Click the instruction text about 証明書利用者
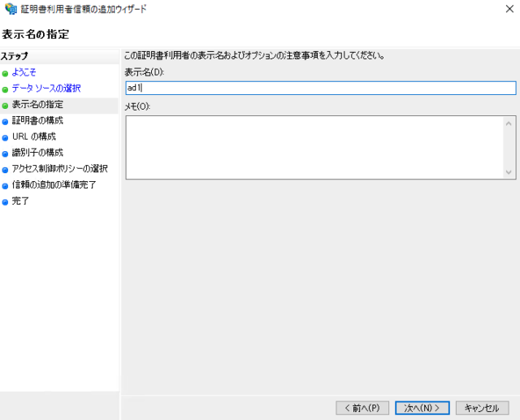The width and height of the screenshot is (520, 420). click(254, 56)
